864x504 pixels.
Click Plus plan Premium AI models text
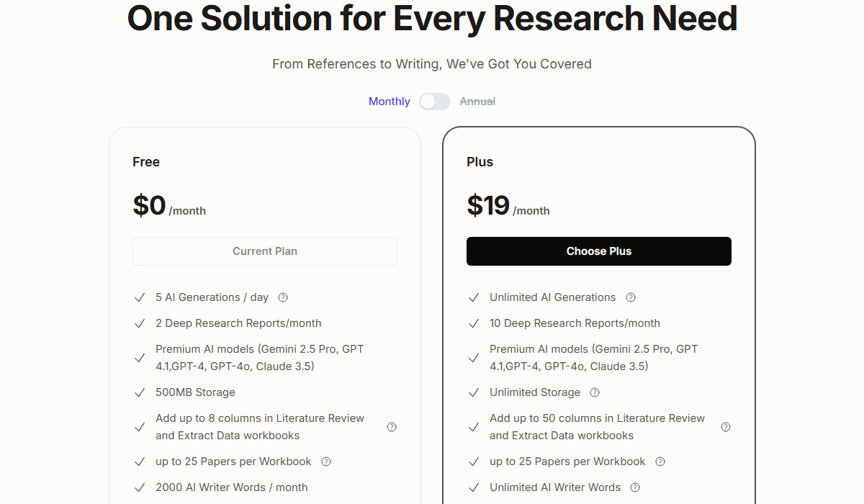coord(594,358)
